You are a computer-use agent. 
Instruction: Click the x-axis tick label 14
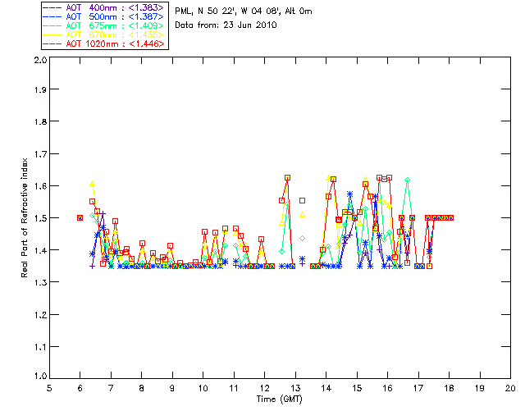[326, 388]
